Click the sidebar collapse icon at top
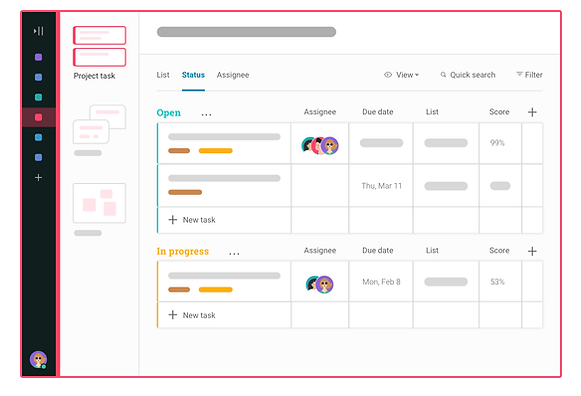581x396 pixels. click(39, 31)
